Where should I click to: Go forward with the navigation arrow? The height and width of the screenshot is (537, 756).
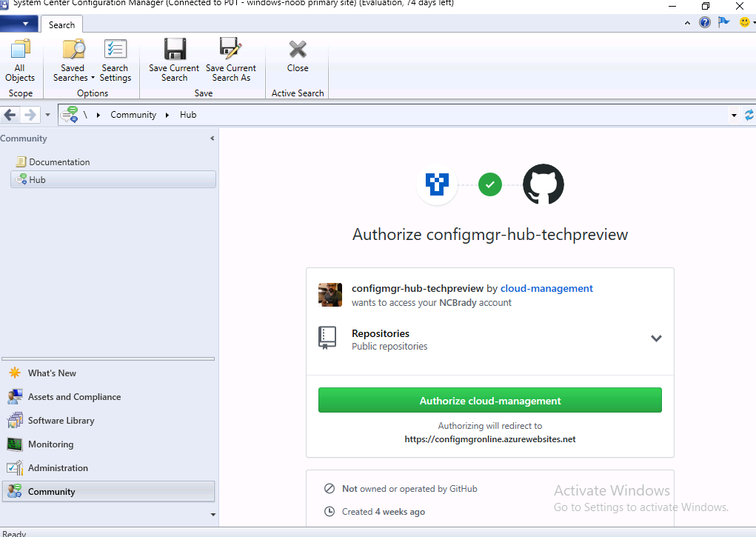click(30, 115)
